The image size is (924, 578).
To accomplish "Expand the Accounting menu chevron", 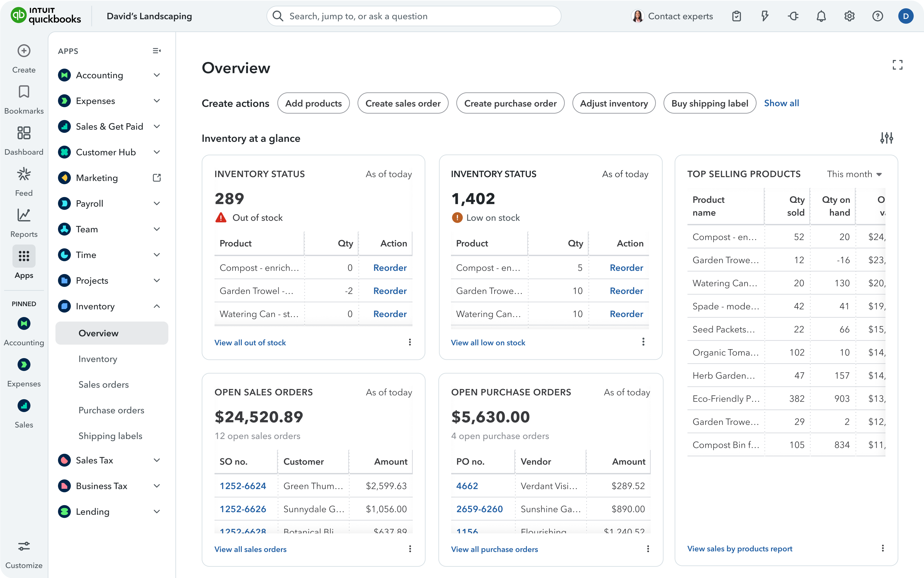I will click(x=157, y=75).
